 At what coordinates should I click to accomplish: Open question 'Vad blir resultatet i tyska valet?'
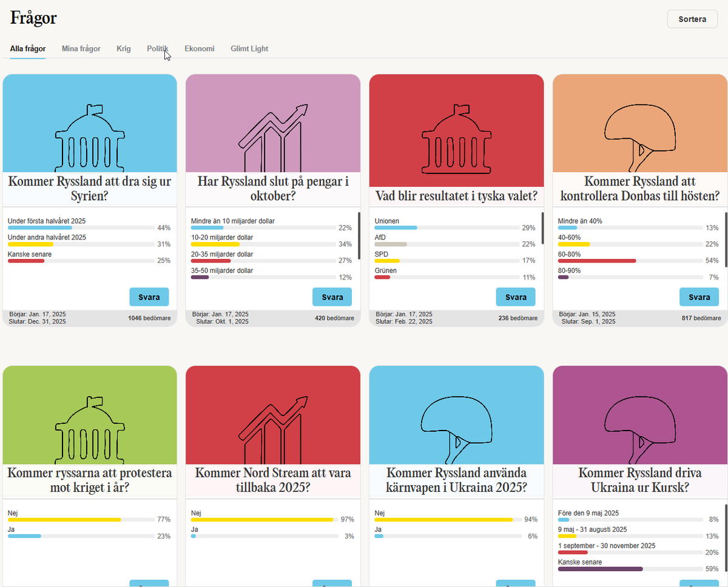coord(456,196)
